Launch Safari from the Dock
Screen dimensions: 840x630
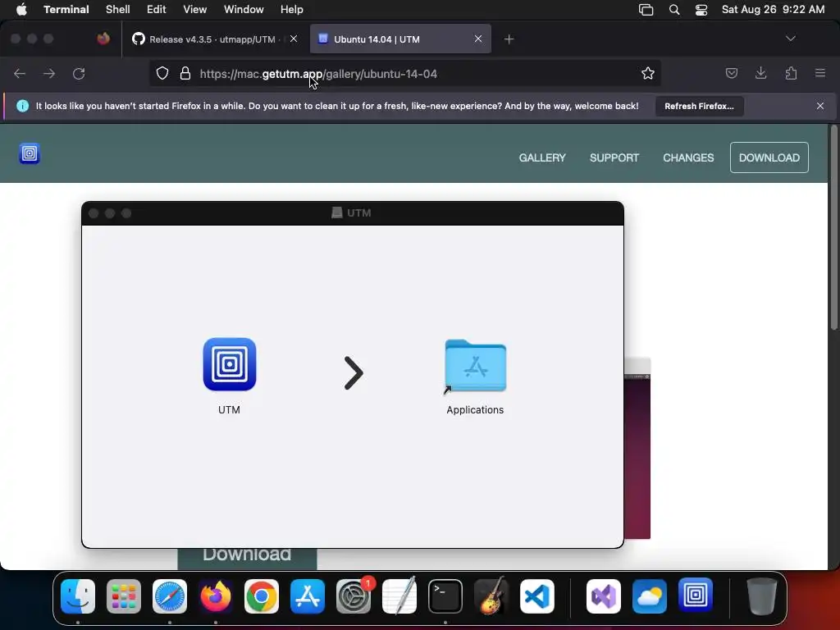(170, 596)
